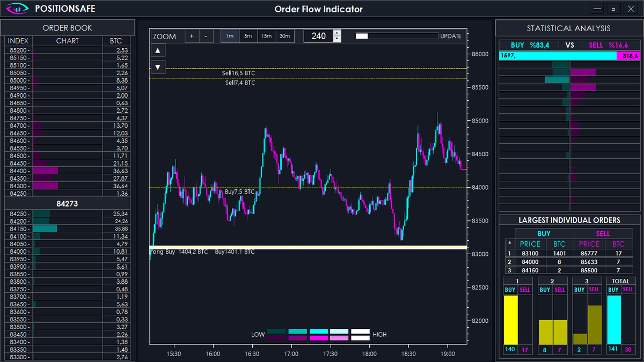Click the BUY %83,4 label
This screenshot has height=362, width=644.
[x=530, y=45]
